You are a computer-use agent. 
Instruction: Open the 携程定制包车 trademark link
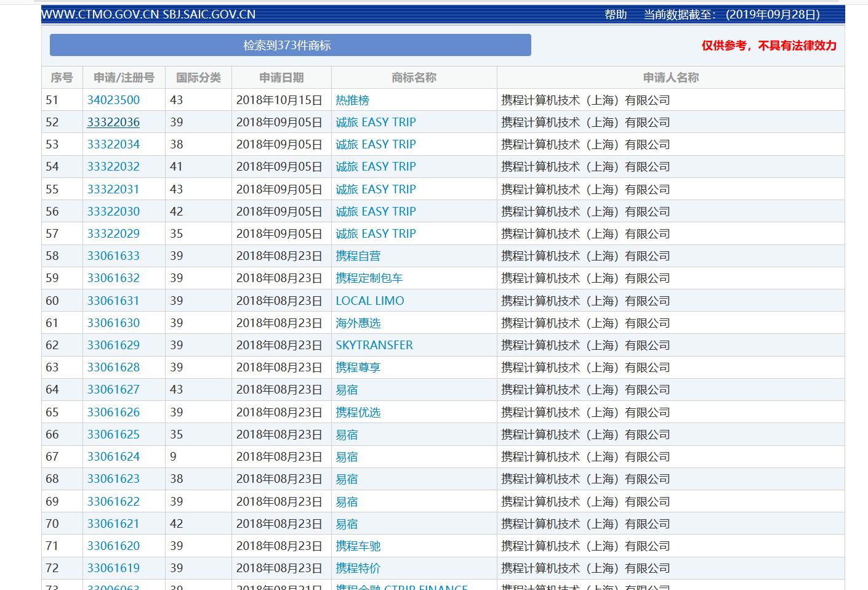tap(369, 278)
